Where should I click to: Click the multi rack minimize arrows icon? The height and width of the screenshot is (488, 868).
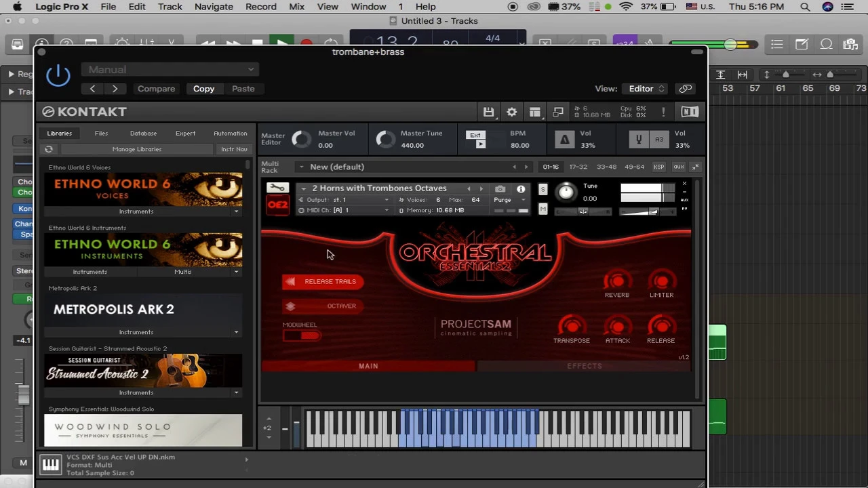point(695,167)
